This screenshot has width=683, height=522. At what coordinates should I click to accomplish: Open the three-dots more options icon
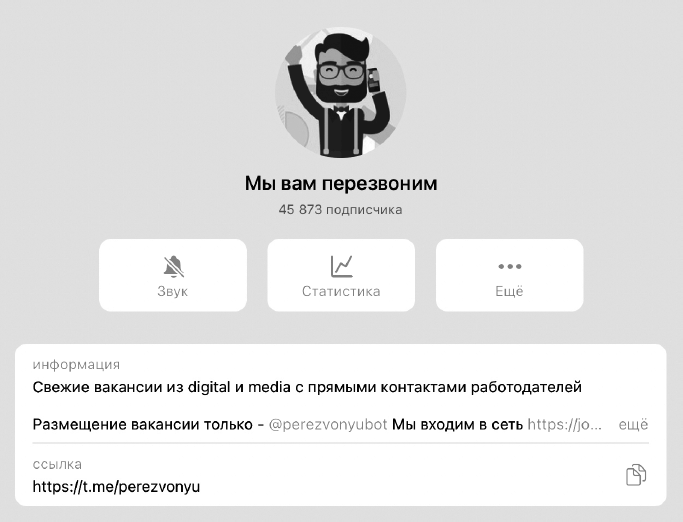click(x=510, y=266)
